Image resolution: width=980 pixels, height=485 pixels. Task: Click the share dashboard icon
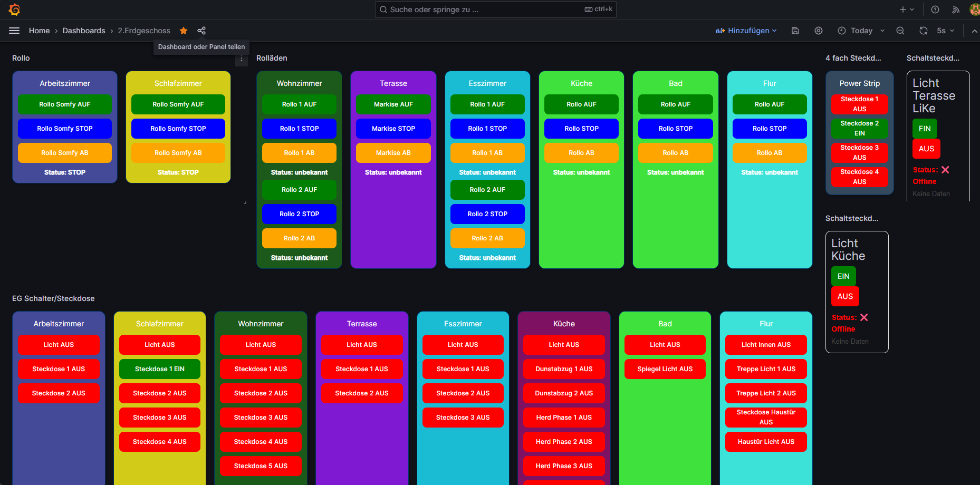click(x=201, y=31)
